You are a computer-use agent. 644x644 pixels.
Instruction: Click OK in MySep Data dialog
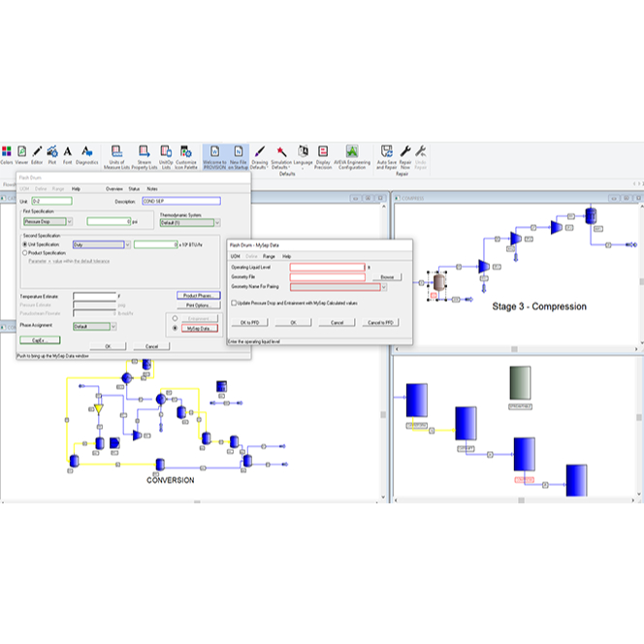293,322
